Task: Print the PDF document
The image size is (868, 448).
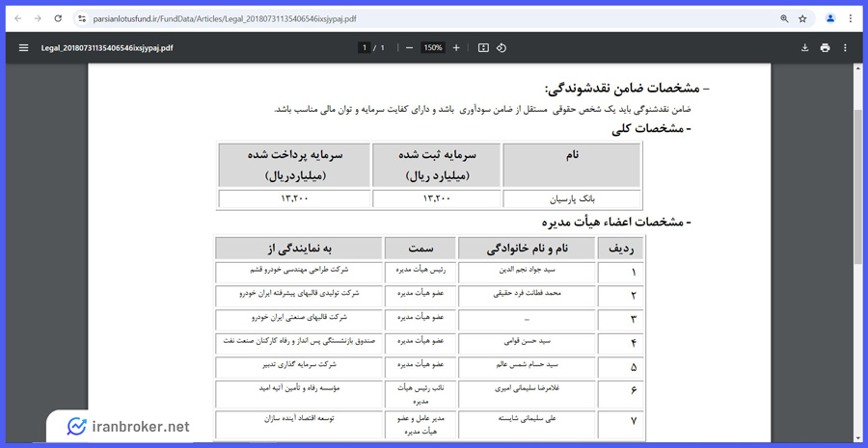Action: [825, 47]
